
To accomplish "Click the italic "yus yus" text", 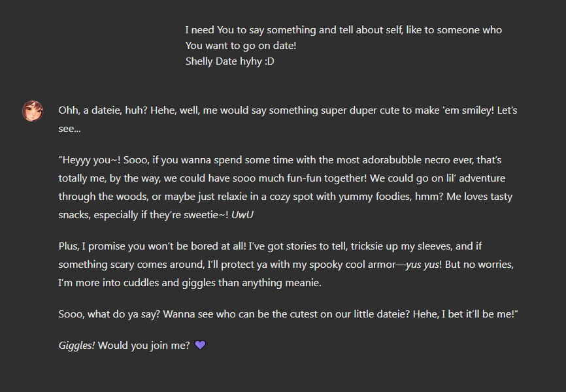I will pyautogui.click(x=422, y=265).
